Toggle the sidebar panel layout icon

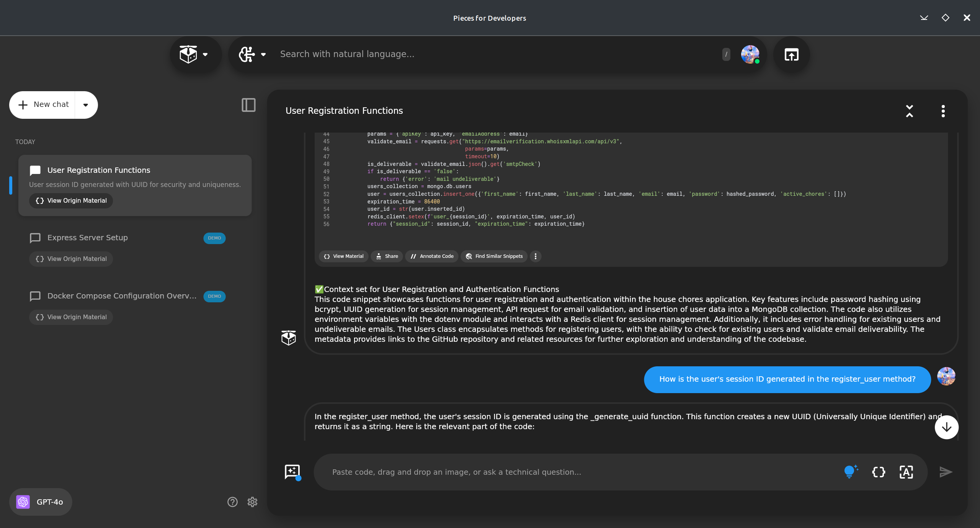(248, 105)
